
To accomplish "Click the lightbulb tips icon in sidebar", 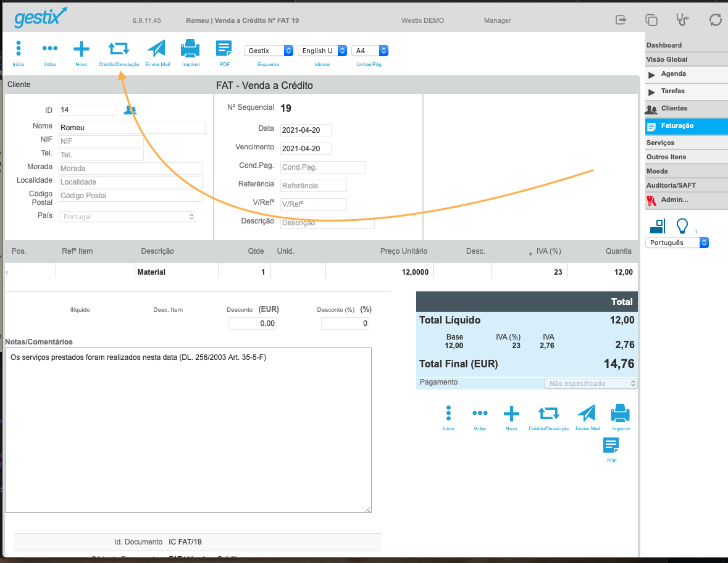I will [x=682, y=226].
